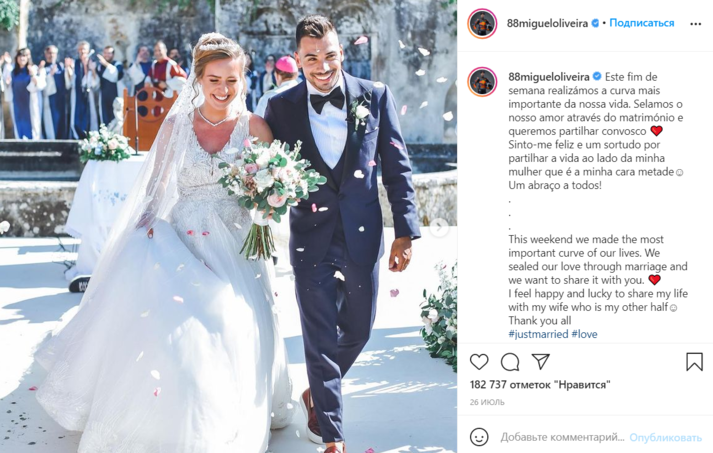Follow the account via Подписаться
Screen dimensions: 713x453
(642, 23)
